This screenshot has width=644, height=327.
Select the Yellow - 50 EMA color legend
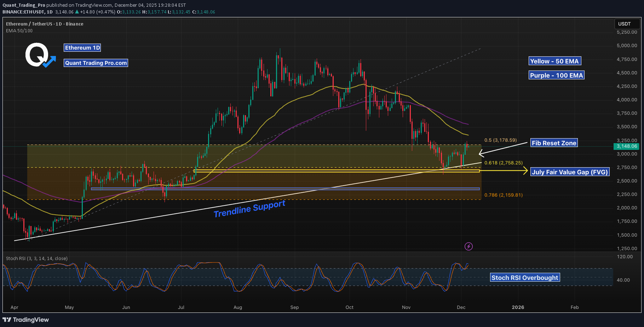[x=555, y=61]
